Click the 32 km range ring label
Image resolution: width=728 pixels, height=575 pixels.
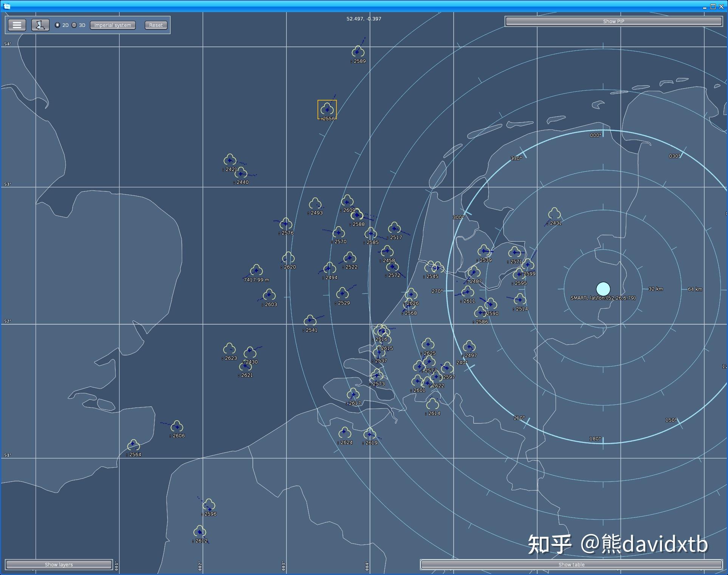(x=655, y=289)
